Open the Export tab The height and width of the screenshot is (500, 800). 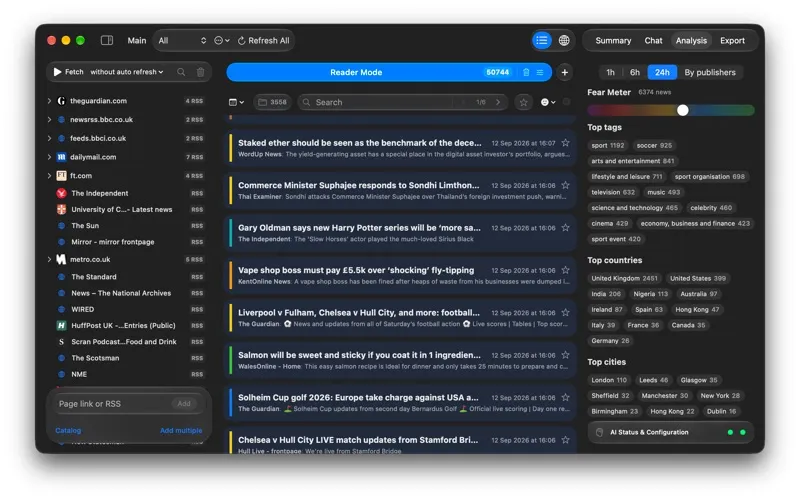click(x=732, y=40)
